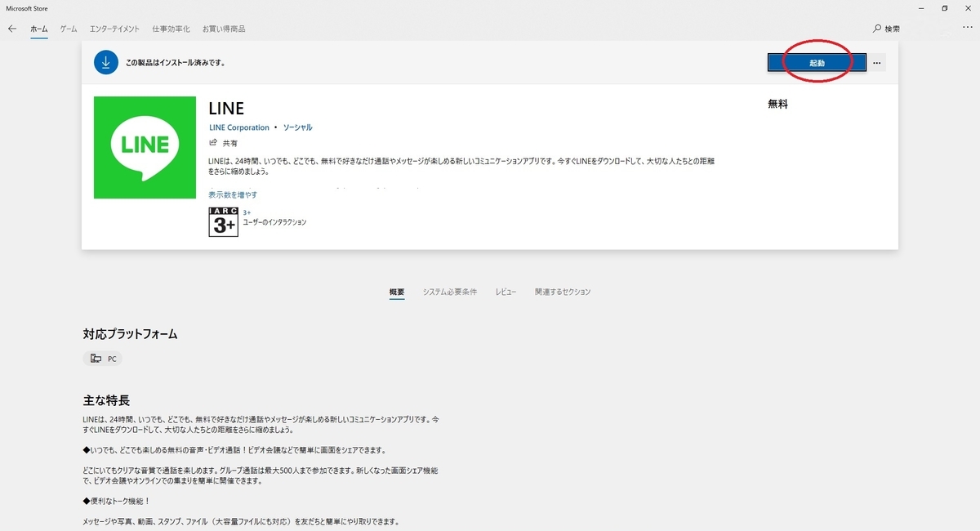Viewport: 980px width, 531px height.
Task: Open the LINE Corporation publisher link
Action: (239, 127)
